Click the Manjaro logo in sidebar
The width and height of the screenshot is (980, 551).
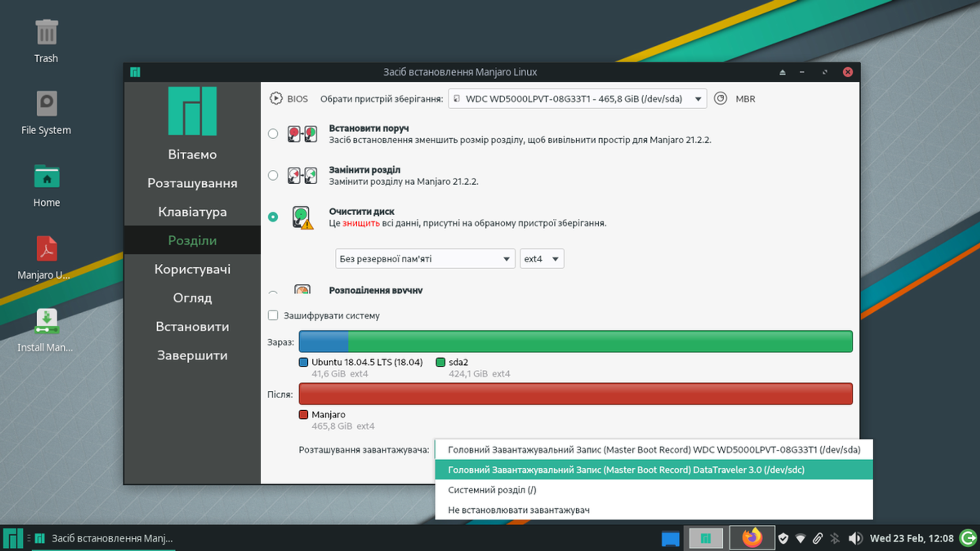pos(192,111)
